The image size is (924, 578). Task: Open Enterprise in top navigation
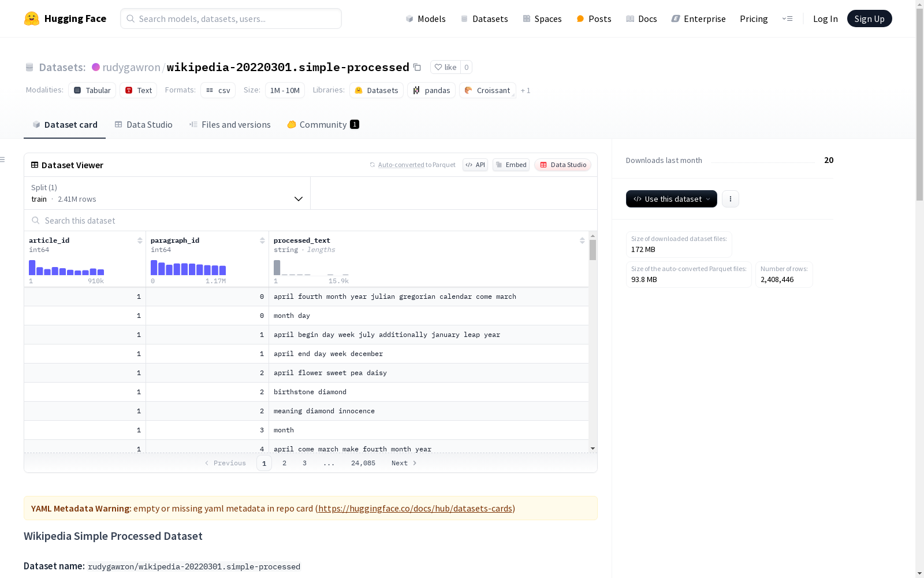[x=698, y=18]
